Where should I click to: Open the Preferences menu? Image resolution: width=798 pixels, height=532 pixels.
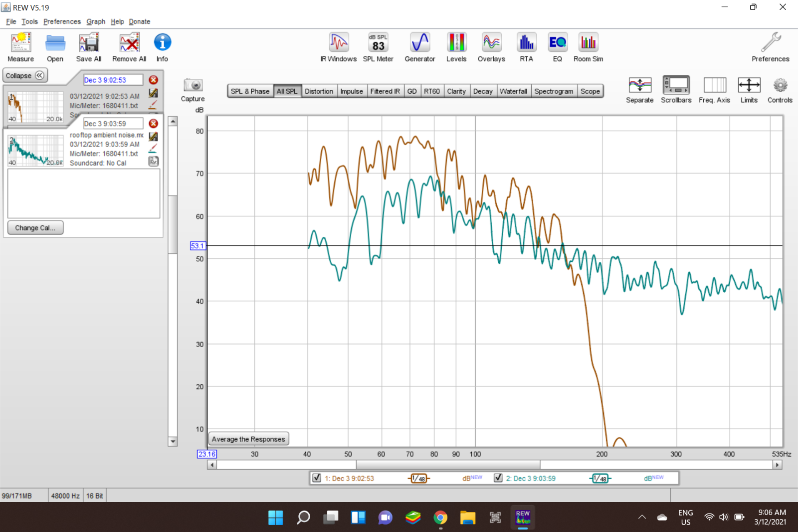click(62, 21)
